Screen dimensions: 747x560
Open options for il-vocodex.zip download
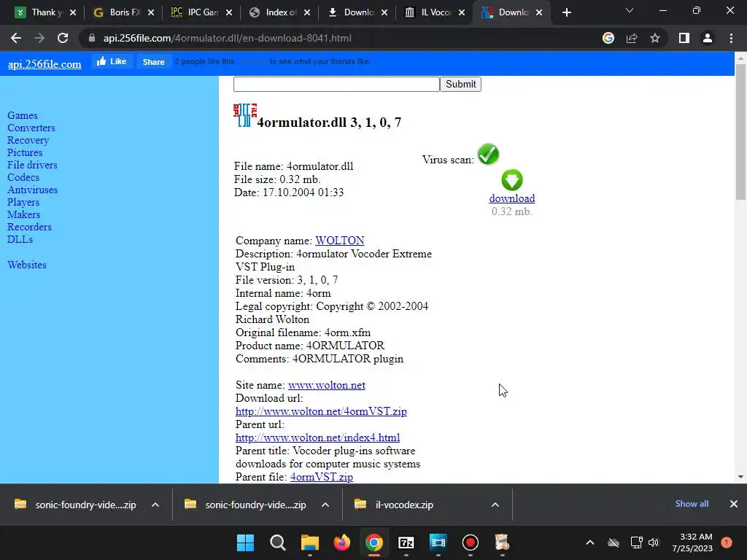[x=495, y=505]
